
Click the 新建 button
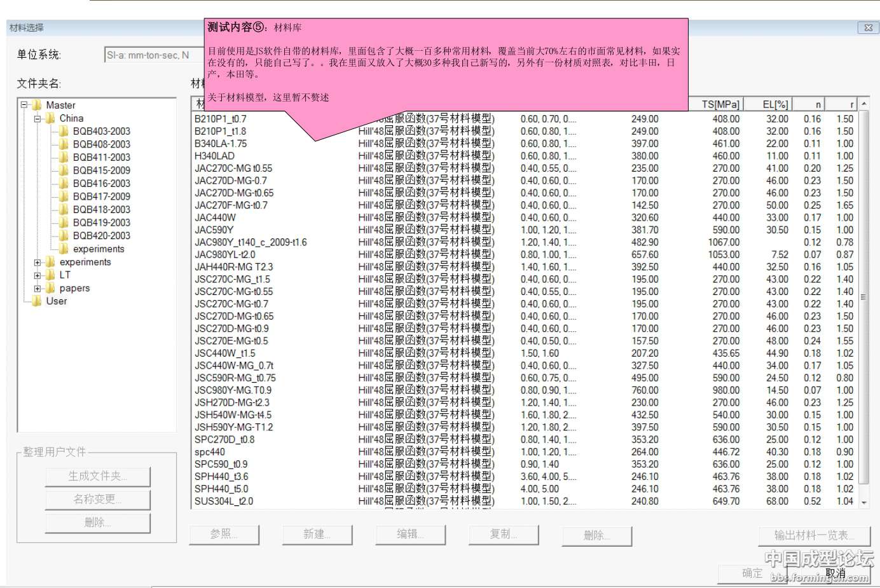[x=317, y=535]
